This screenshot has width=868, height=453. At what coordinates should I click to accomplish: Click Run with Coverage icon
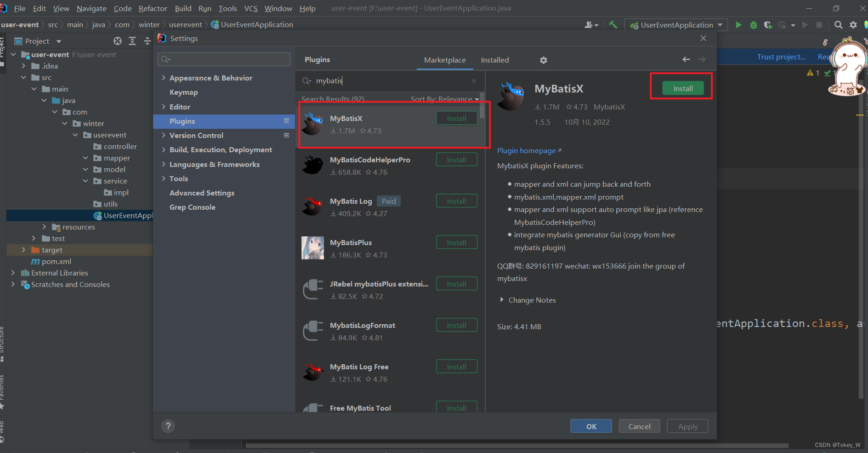point(768,25)
